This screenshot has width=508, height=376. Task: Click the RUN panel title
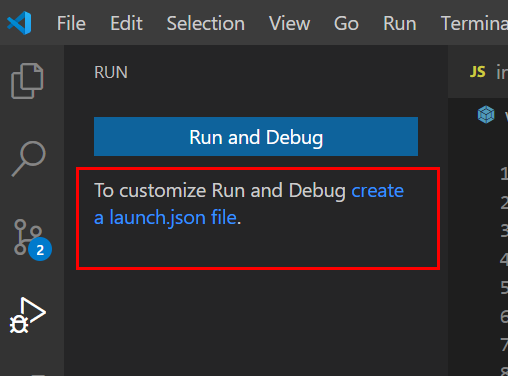click(111, 72)
